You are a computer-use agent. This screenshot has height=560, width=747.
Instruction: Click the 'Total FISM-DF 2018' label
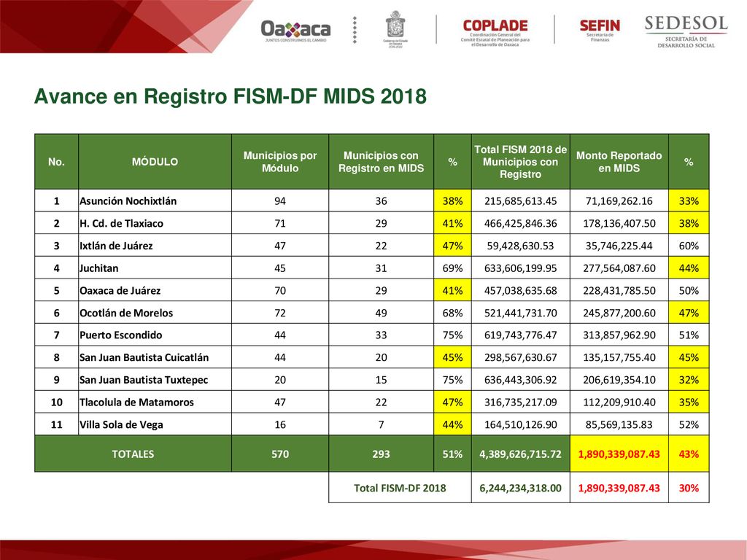[x=400, y=488]
